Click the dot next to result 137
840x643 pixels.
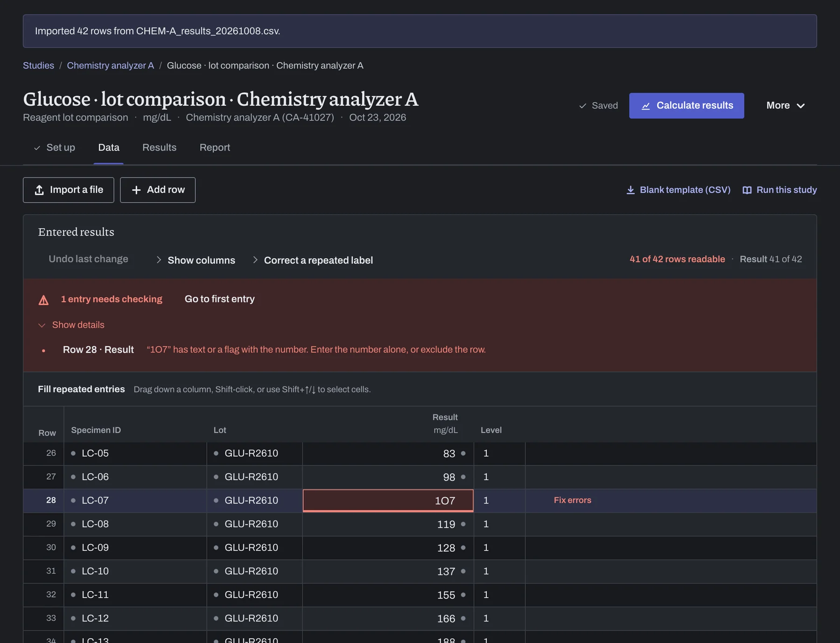tap(463, 571)
